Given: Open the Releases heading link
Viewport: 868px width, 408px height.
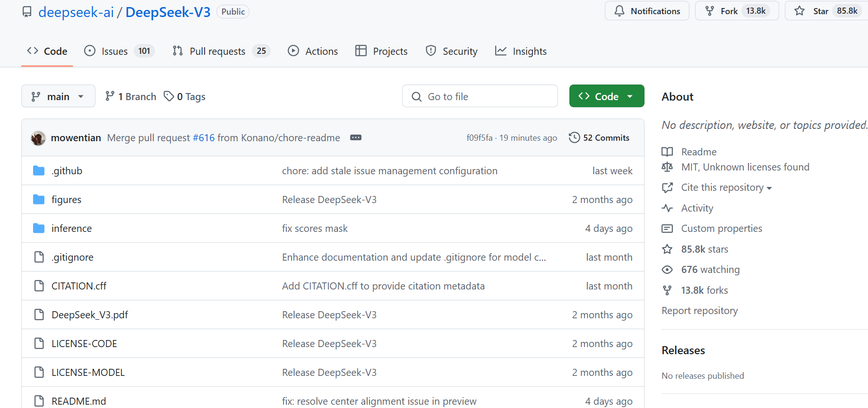Looking at the screenshot, I should pyautogui.click(x=683, y=350).
